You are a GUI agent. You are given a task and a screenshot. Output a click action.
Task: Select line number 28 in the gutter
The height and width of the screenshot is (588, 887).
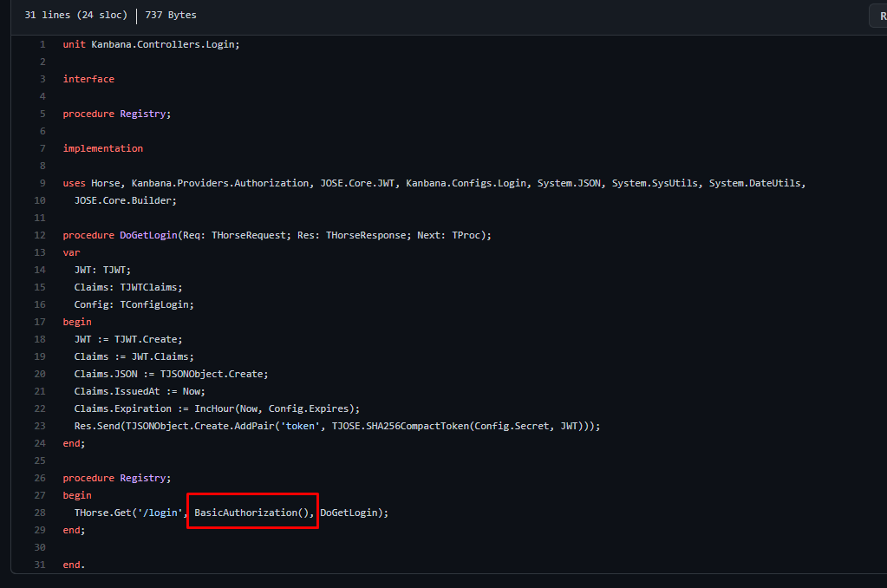point(40,513)
